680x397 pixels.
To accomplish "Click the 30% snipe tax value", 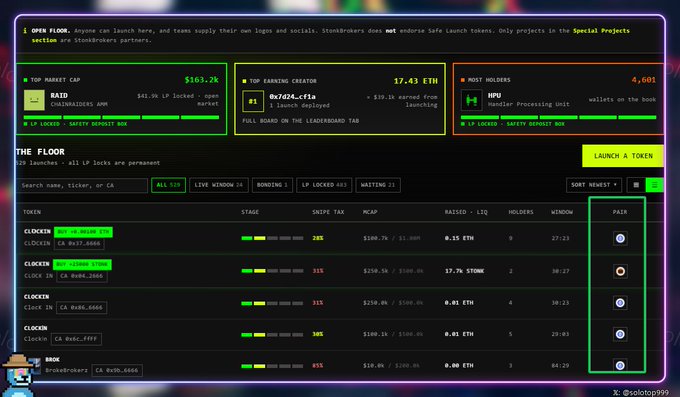I will (x=317, y=334).
